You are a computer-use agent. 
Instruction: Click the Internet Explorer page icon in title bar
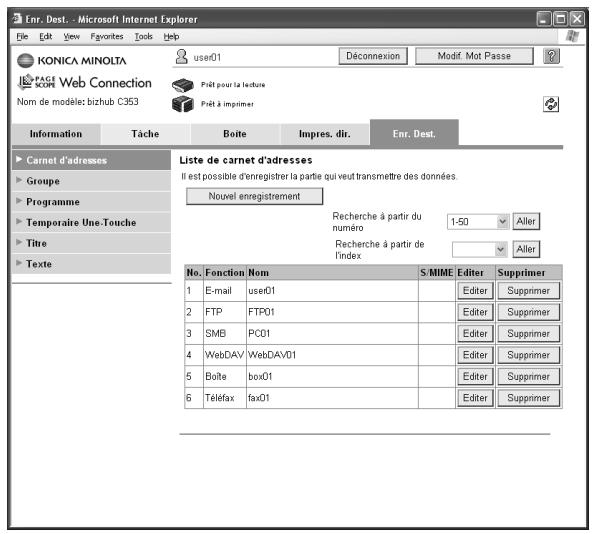17,19
